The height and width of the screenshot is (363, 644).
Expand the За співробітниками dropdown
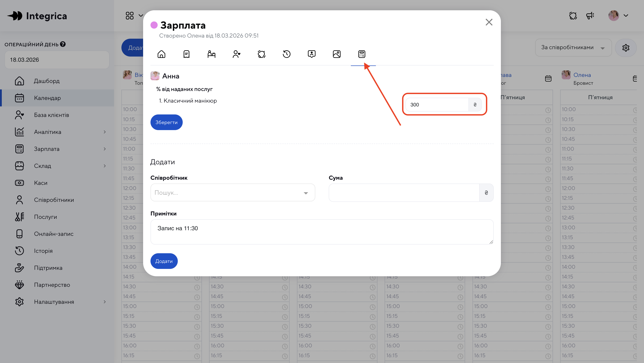pos(573,48)
